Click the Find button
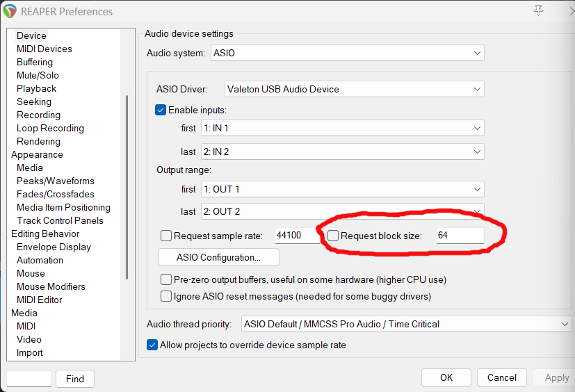The height and width of the screenshot is (392, 575). tap(75, 378)
